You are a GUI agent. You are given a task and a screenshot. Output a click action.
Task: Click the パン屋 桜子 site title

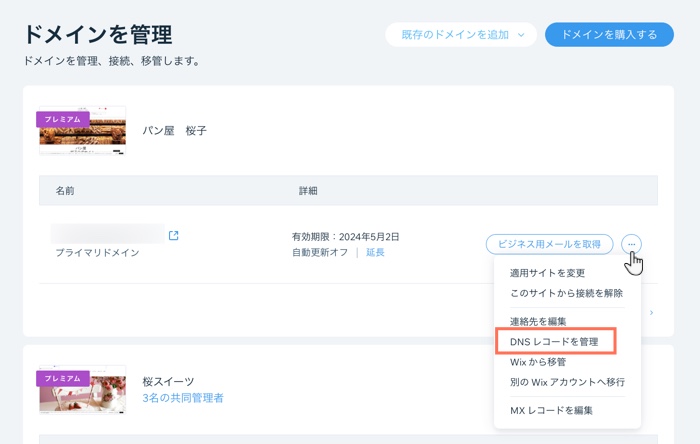174,131
